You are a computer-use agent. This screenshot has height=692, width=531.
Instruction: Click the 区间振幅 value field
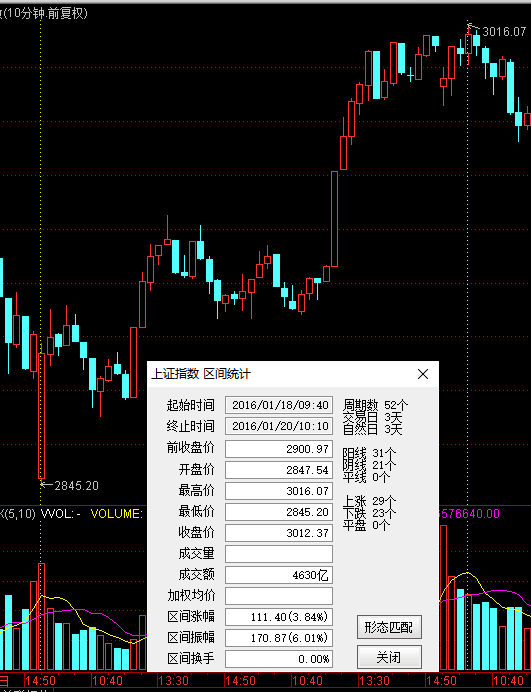click(279, 638)
